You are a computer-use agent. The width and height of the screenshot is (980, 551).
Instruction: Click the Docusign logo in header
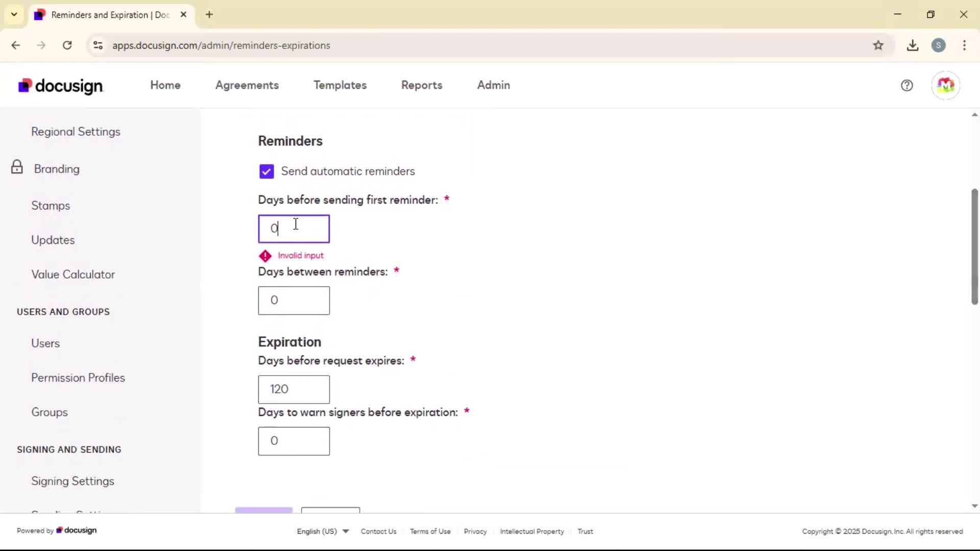pos(61,86)
